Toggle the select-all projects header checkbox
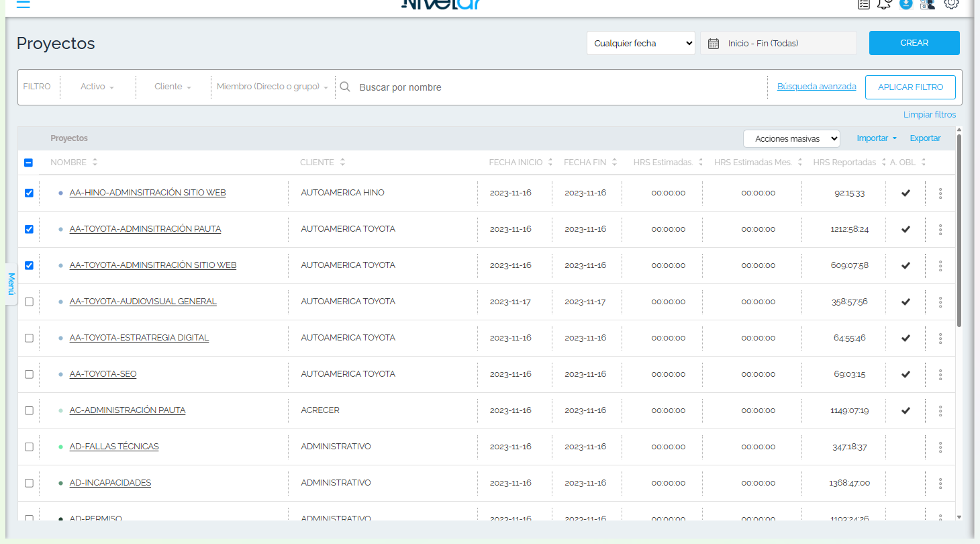Viewport: 980px width, 544px height. pos(28,163)
